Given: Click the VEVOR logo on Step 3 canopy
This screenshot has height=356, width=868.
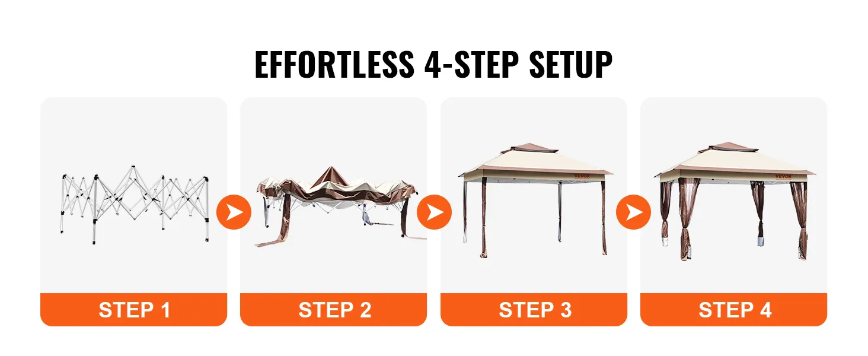Looking at the screenshot, I should coord(581,175).
